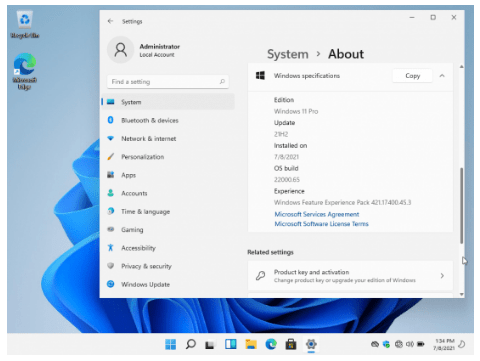Click the battery tray icon
This screenshot has width=480, height=361.
[421, 344]
